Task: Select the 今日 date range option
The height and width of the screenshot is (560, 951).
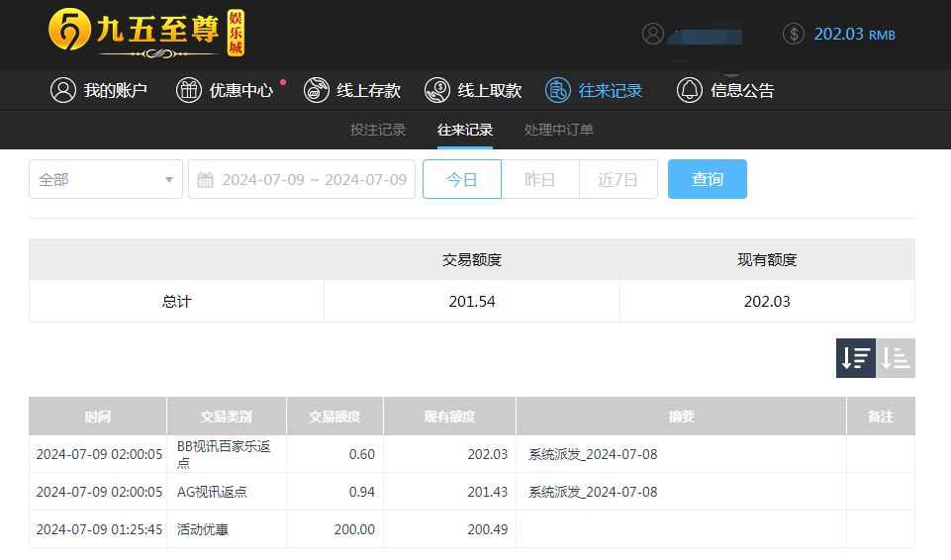Action: point(462,179)
